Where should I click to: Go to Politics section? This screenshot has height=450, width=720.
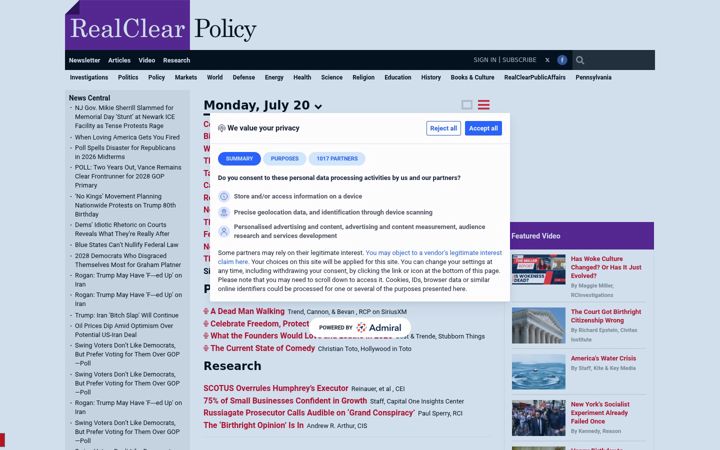pos(128,78)
